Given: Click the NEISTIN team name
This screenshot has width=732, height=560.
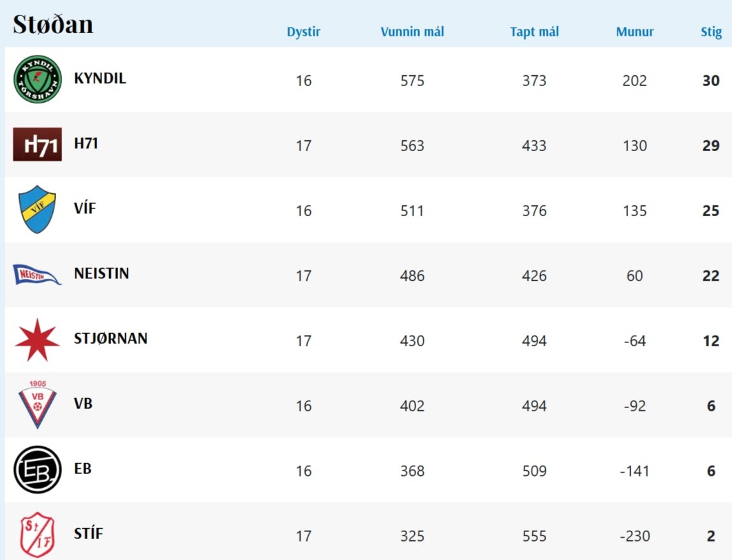Looking at the screenshot, I should (101, 274).
